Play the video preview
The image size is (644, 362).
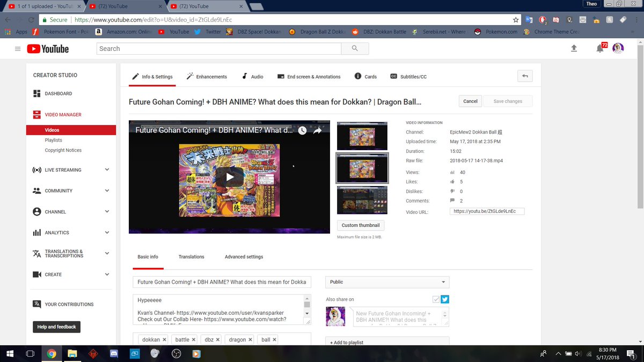click(229, 177)
